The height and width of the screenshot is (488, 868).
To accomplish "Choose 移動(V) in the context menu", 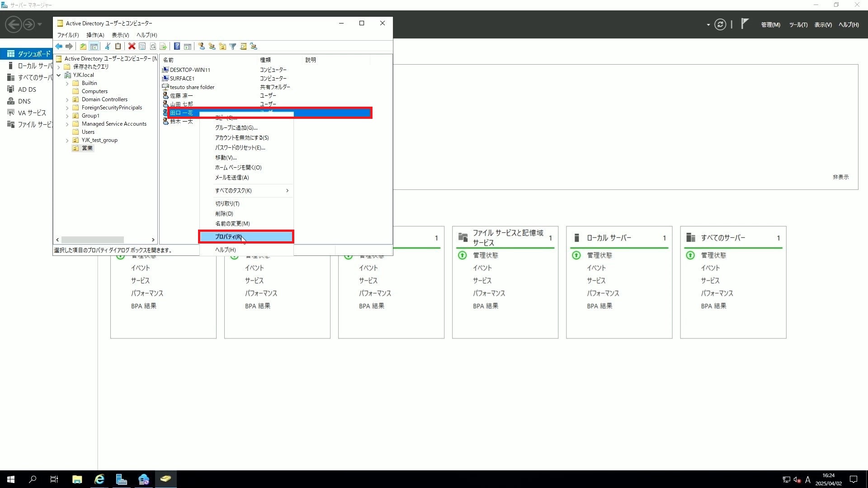I will pos(246,158).
